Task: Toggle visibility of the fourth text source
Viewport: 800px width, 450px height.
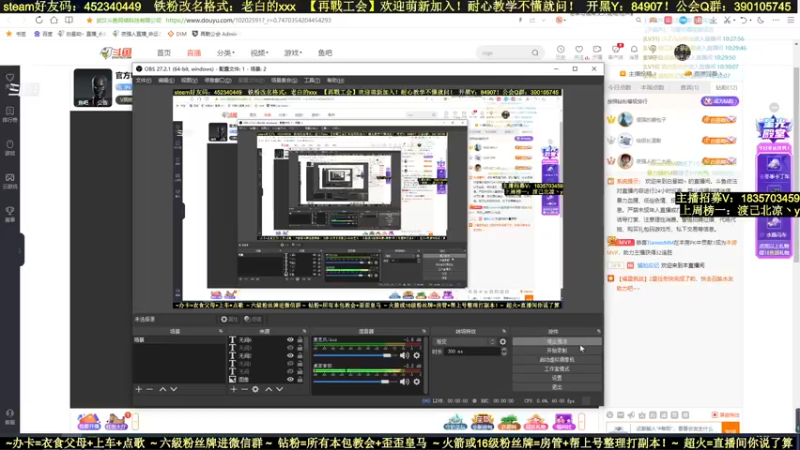Action: 290,364
